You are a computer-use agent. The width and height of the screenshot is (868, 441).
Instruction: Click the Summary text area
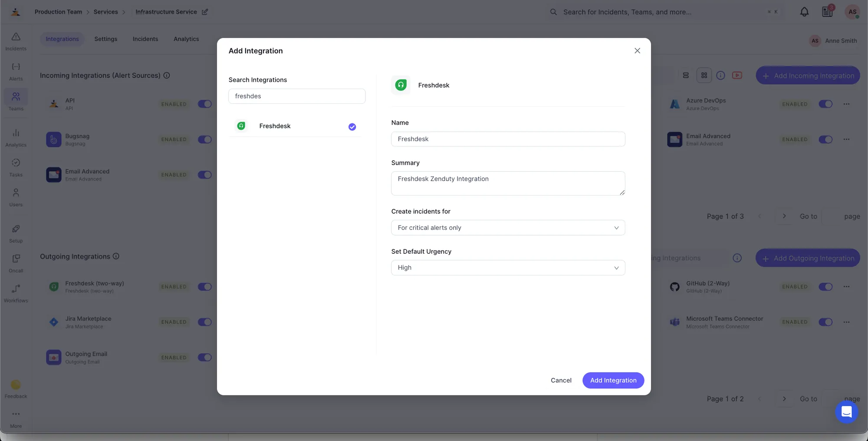[508, 183]
